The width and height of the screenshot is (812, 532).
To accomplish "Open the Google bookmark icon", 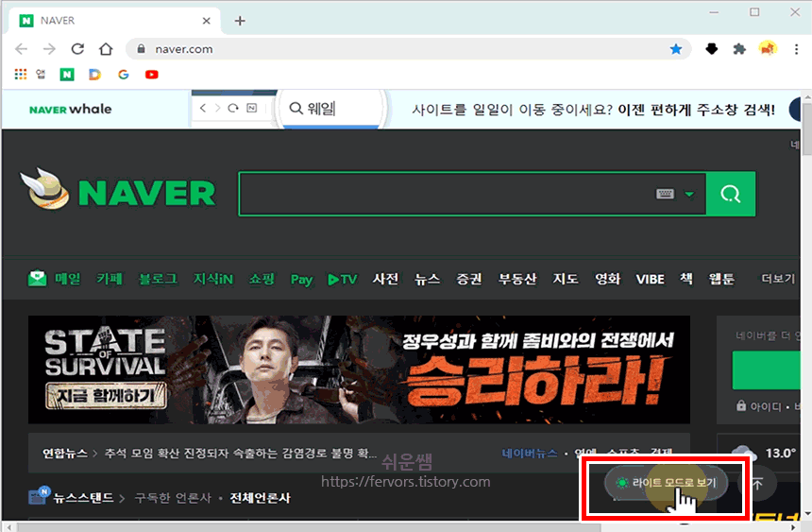I will point(124,75).
